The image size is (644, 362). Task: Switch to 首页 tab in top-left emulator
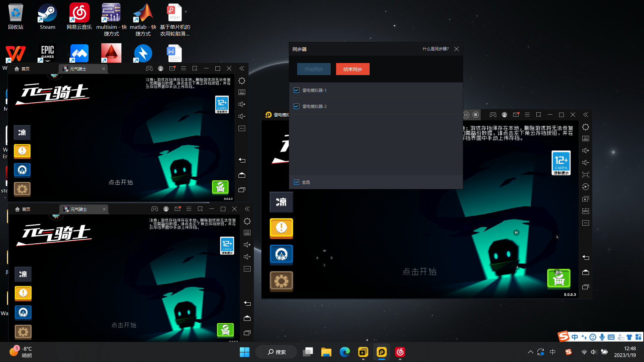[x=22, y=69]
